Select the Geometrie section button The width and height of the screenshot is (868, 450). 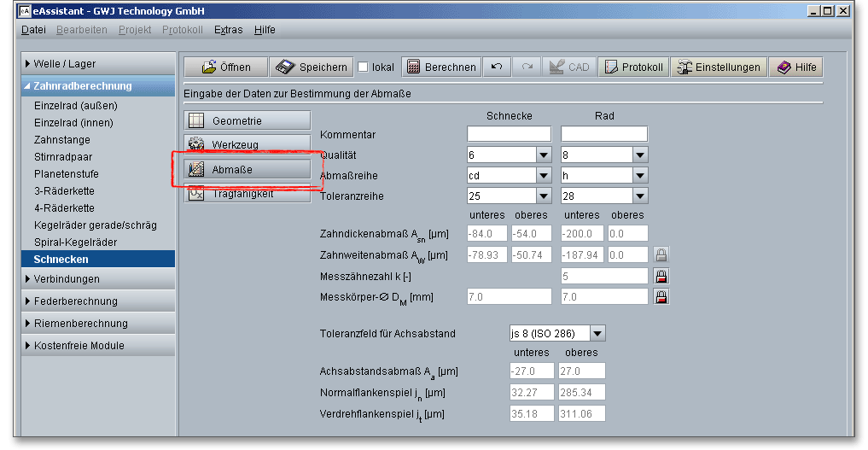tap(247, 121)
